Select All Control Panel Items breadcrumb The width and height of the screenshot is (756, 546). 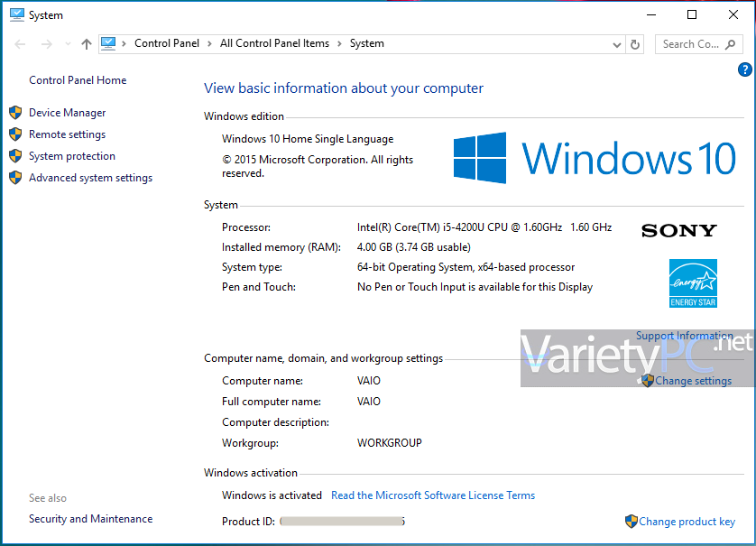tap(274, 43)
